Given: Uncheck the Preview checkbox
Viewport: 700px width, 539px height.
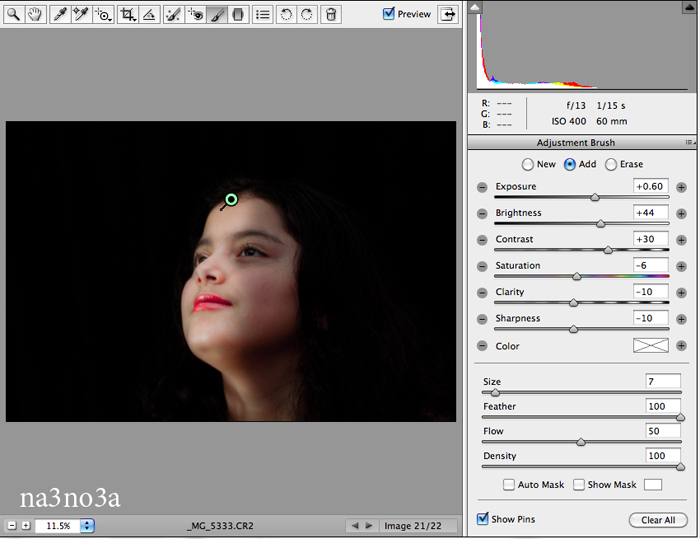Looking at the screenshot, I should [x=389, y=14].
